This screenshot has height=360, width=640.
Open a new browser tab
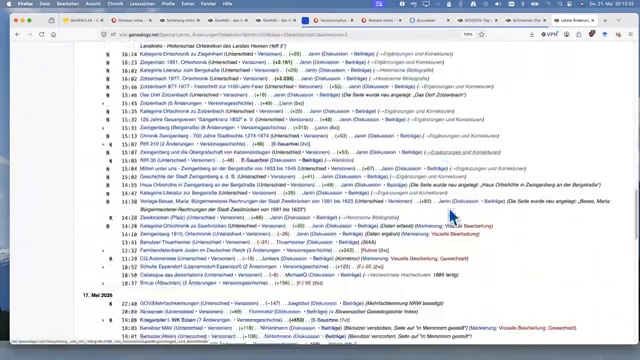pyautogui.click(x=605, y=20)
